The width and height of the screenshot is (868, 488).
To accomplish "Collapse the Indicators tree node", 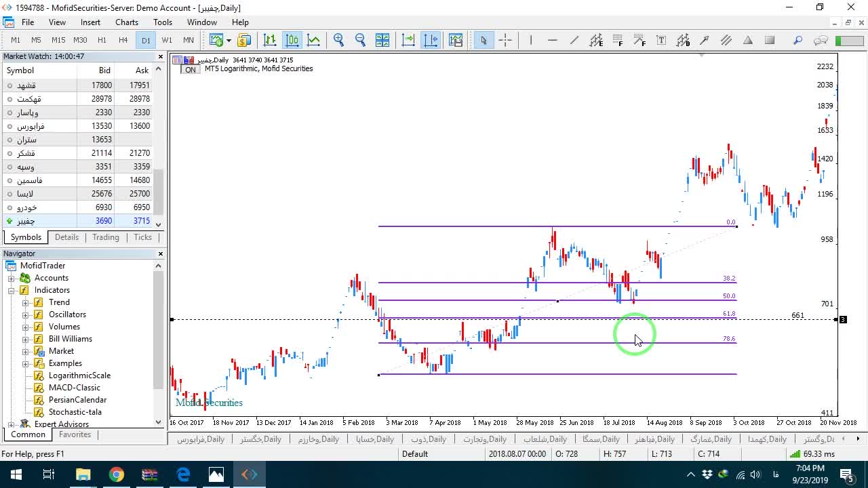I will 12,290.
